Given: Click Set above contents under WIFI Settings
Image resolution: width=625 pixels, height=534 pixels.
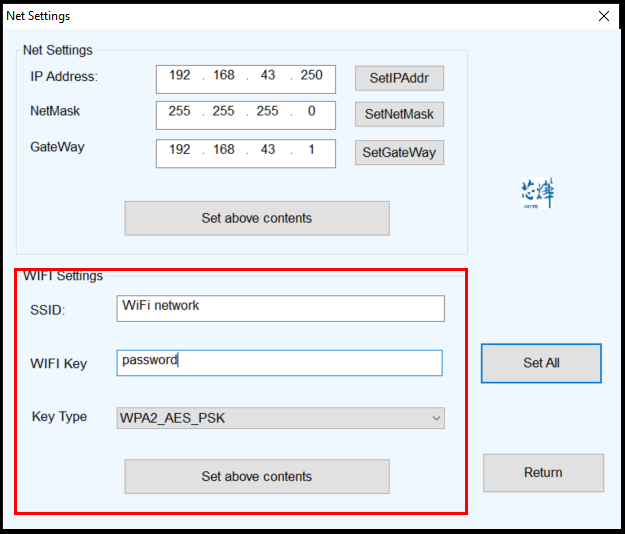Looking at the screenshot, I should 256,476.
